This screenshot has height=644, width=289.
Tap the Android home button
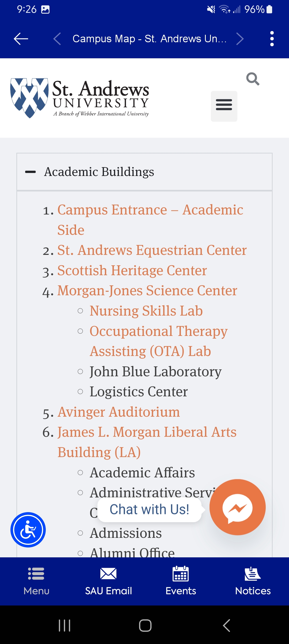tap(145, 625)
